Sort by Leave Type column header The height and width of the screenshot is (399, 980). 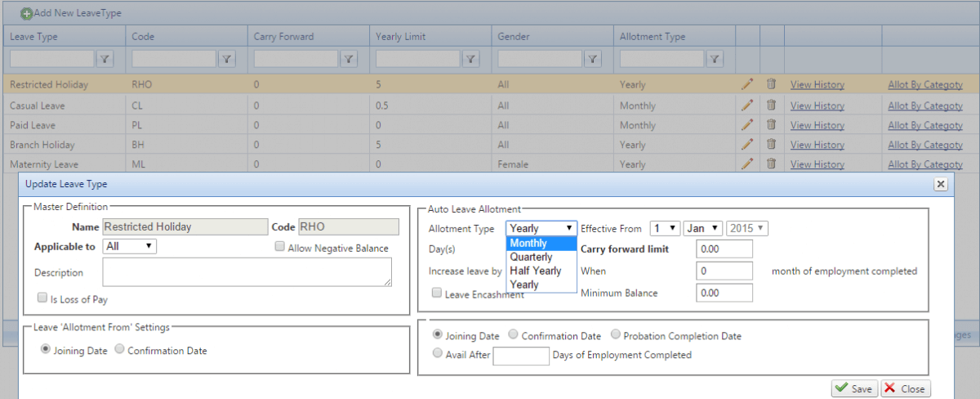33,37
